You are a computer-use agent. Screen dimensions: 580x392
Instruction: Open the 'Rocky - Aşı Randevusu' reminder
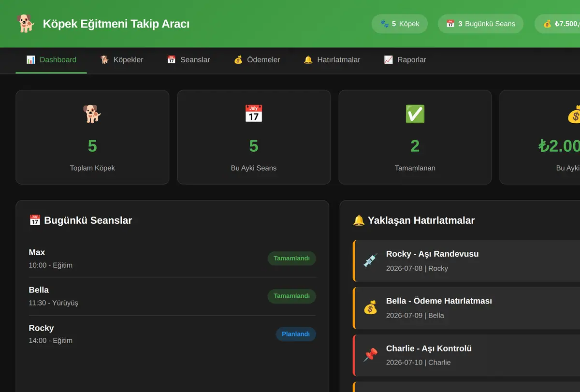pos(467,261)
